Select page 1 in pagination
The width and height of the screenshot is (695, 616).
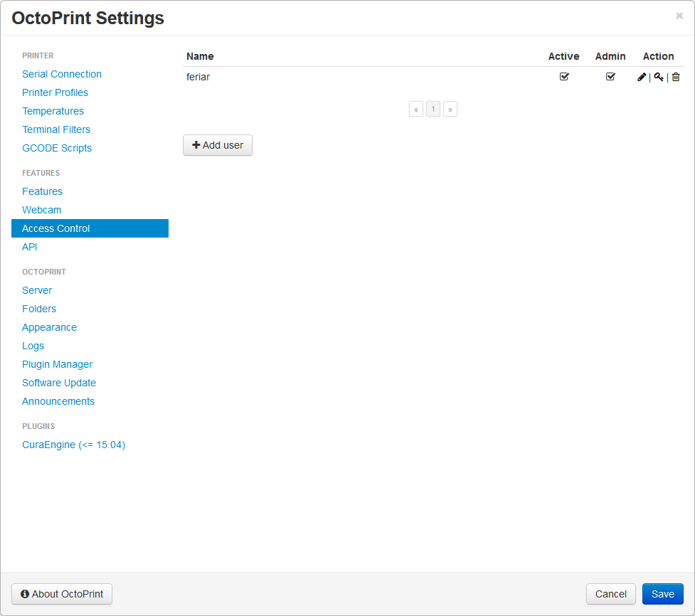(x=433, y=109)
